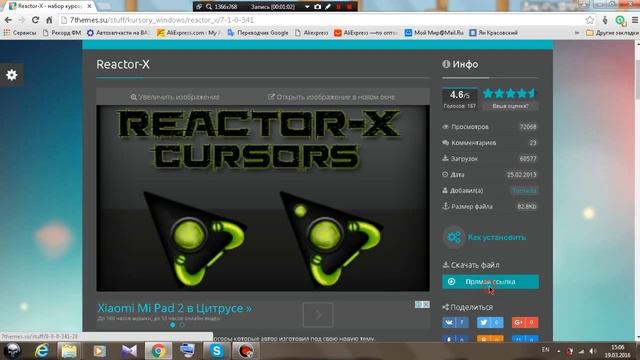Image resolution: width=640 pixels, height=360 pixels.
Task: Select the first ad carousel dot
Action: [x=173, y=325]
